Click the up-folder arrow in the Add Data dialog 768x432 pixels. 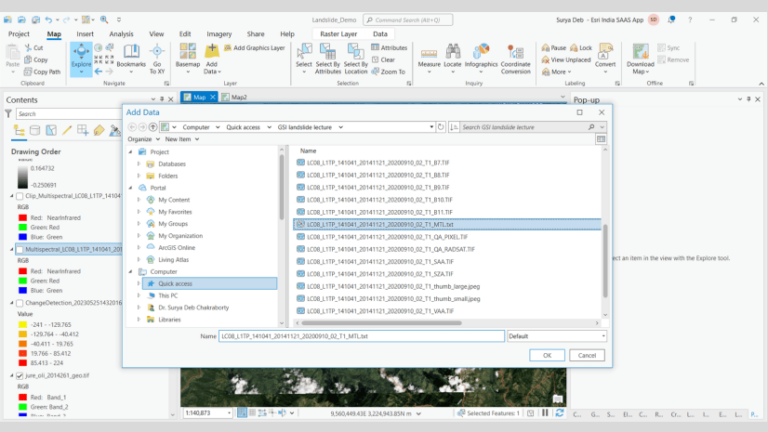tap(153, 127)
